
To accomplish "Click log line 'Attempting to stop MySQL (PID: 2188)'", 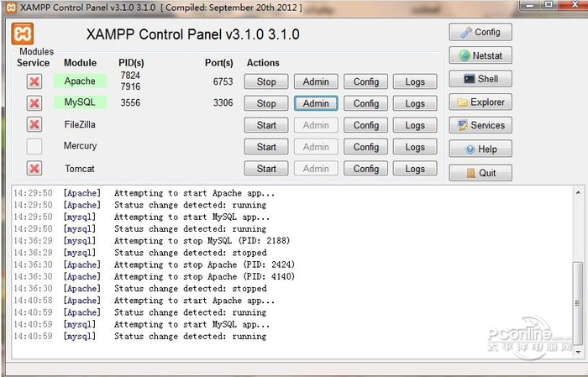I will [202, 241].
